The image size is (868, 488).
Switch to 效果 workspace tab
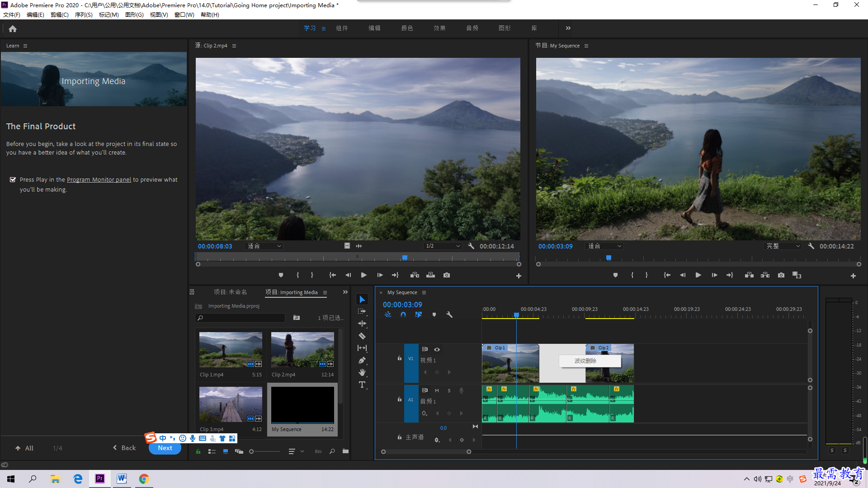pos(439,28)
